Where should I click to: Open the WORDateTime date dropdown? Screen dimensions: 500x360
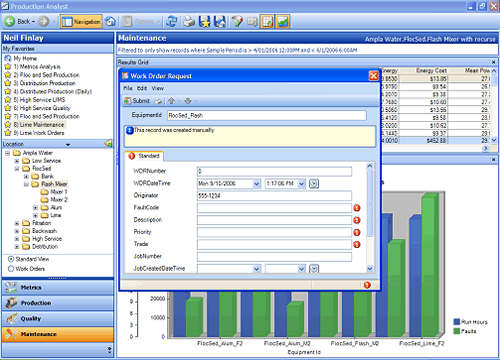point(256,184)
